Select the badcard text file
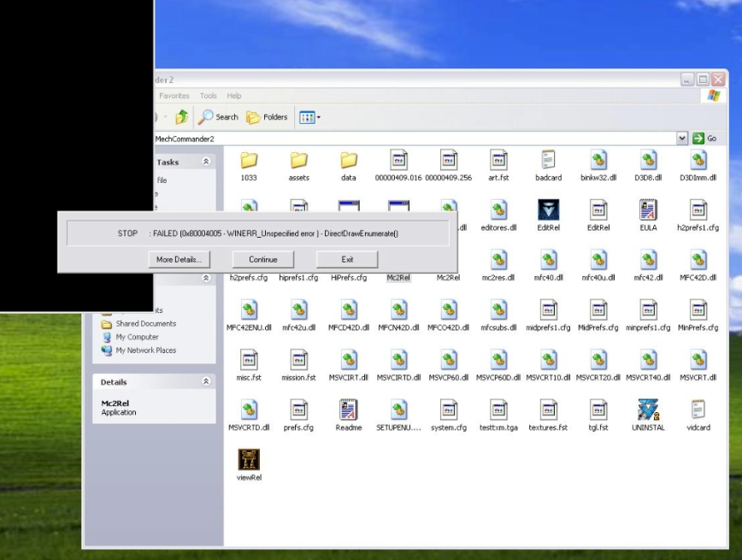Viewport: 742px width, 560px height. point(548,161)
